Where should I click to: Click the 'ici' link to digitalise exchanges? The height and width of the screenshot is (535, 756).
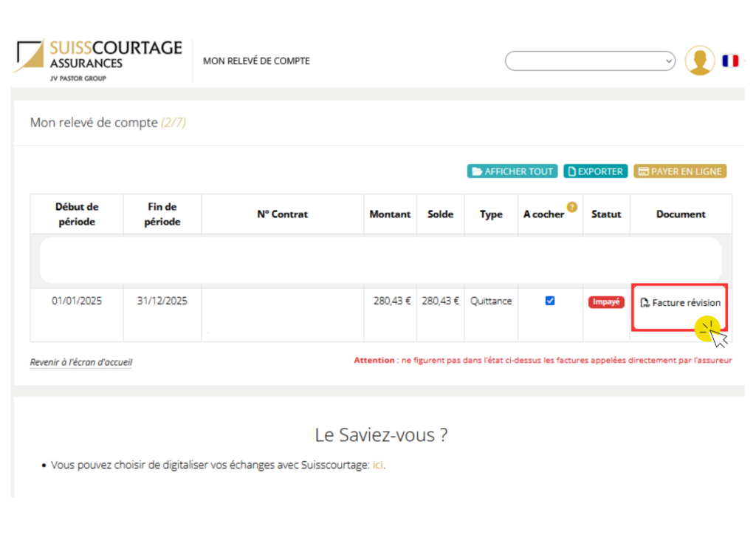378,465
